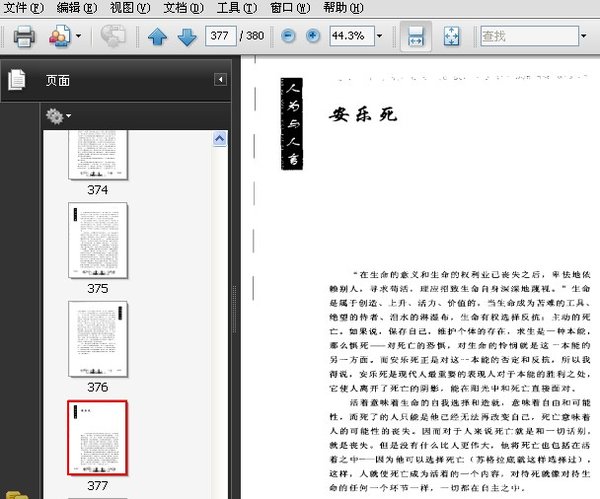Open the 帮助 (Help) menu
The image size is (600, 499).
(x=343, y=8)
